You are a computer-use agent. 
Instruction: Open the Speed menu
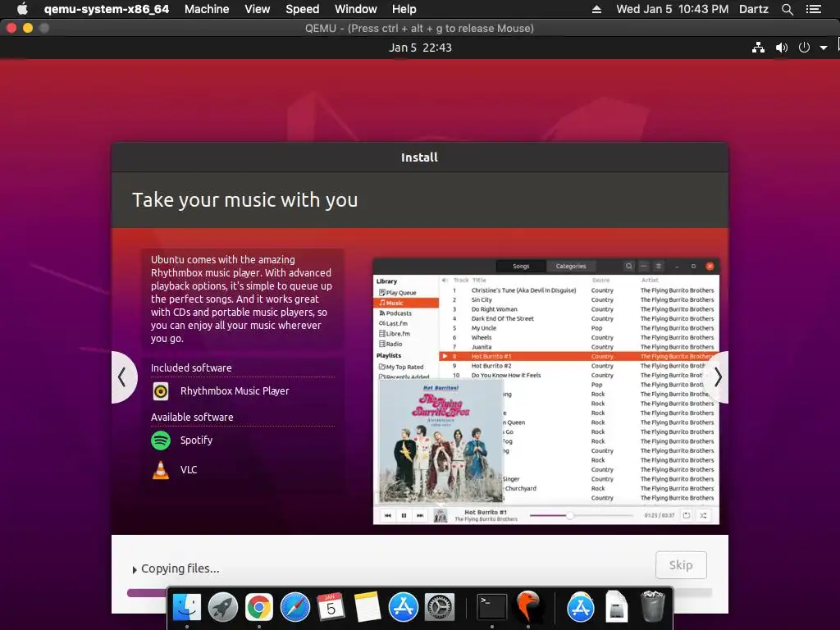click(x=302, y=9)
